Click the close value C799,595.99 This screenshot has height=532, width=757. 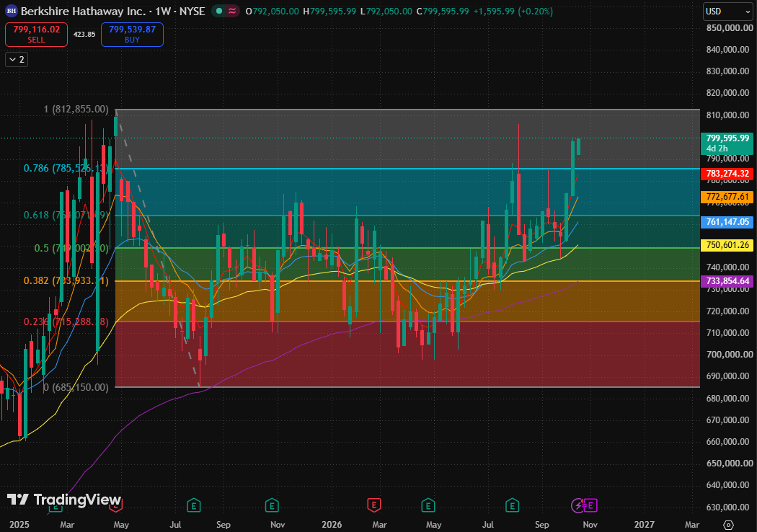[443, 11]
